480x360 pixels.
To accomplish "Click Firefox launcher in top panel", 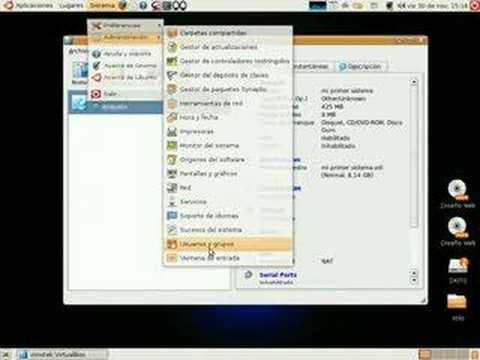I will point(124,5).
